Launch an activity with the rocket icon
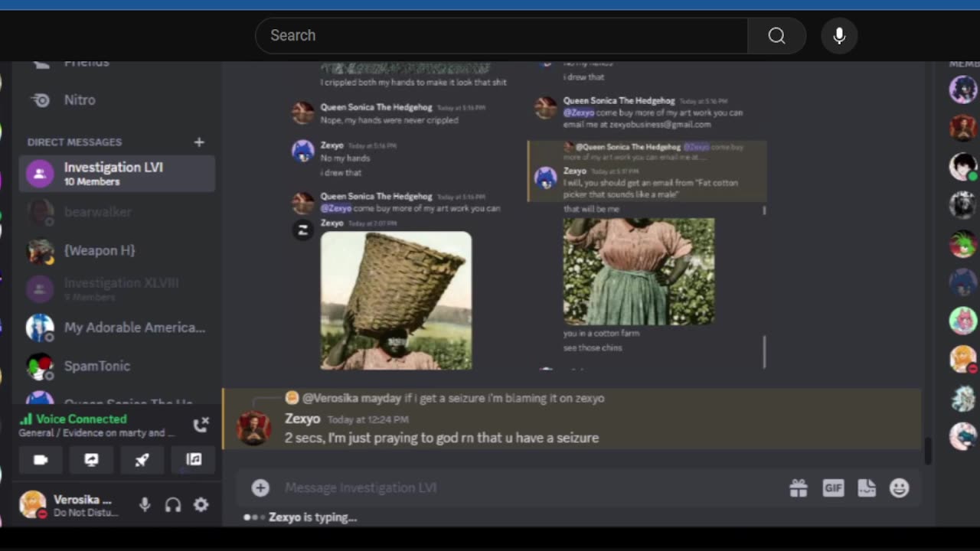 (142, 460)
